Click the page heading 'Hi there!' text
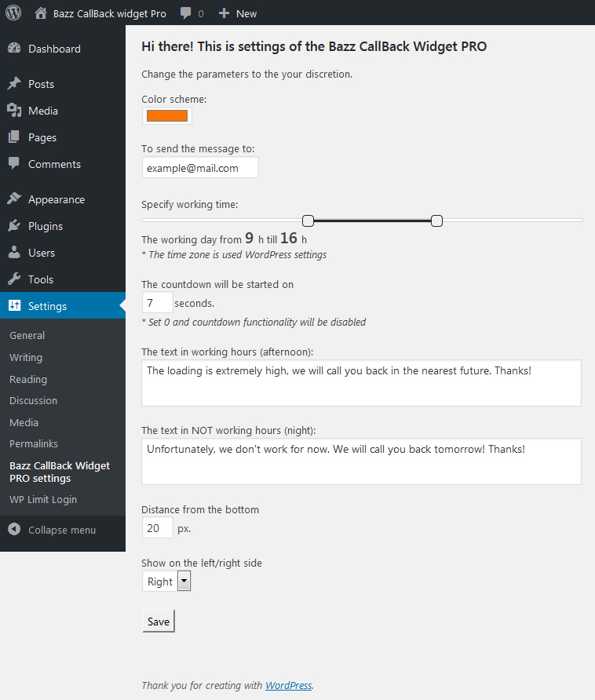595x700 pixels. (314, 46)
